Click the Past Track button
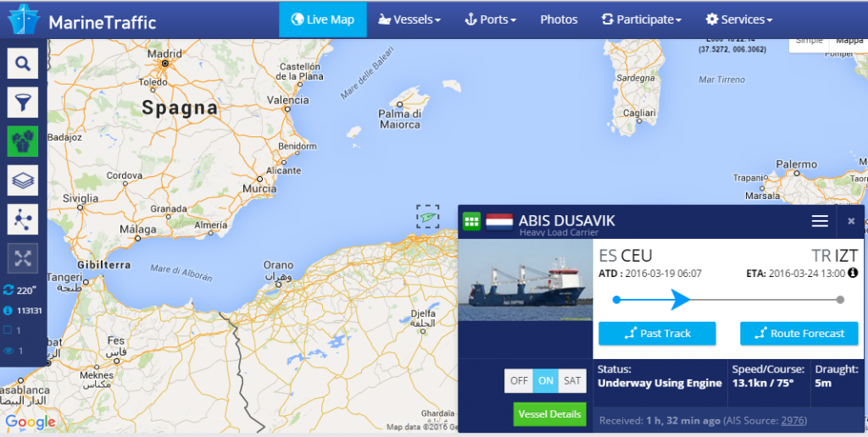This screenshot has width=868, height=437. pos(657,334)
